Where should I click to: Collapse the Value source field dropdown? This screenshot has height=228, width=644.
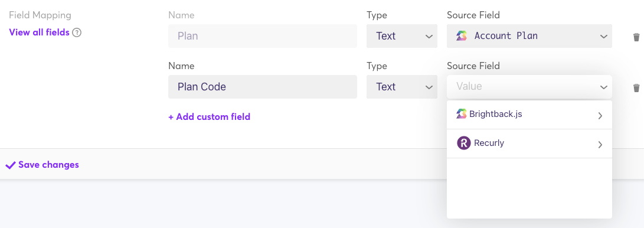pyautogui.click(x=529, y=87)
